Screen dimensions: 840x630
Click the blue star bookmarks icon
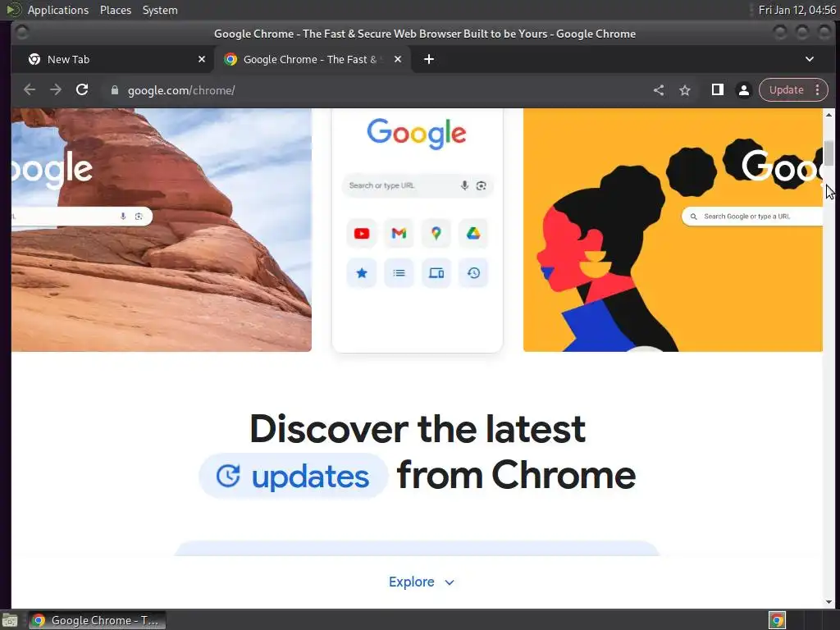pyautogui.click(x=362, y=273)
